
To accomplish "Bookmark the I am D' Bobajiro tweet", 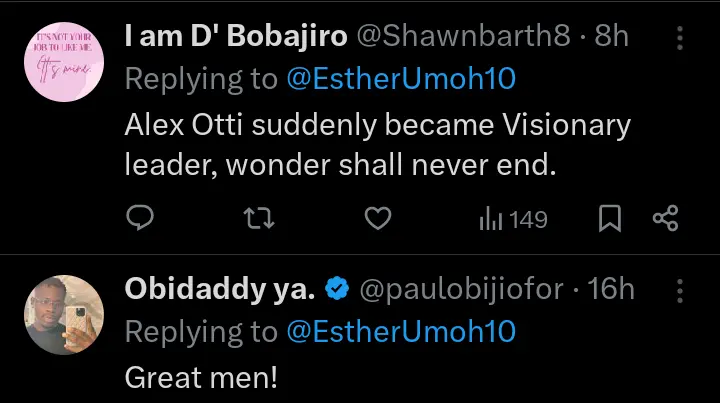I will (609, 219).
